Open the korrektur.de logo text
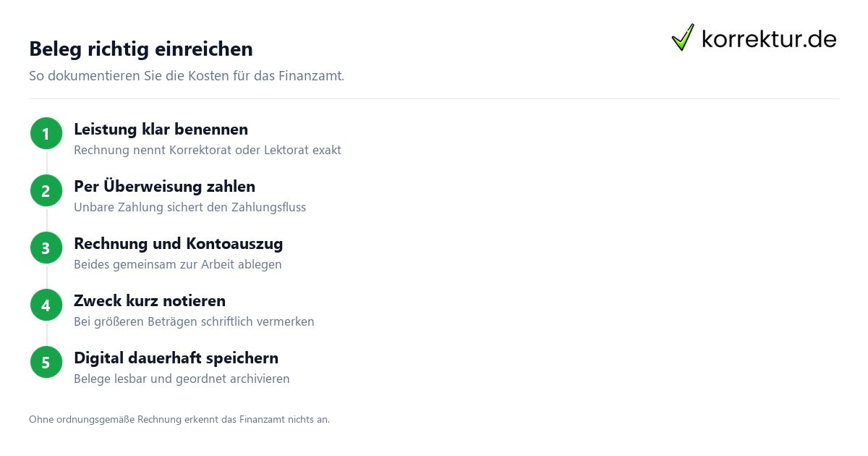The height and width of the screenshot is (456, 868). tap(769, 38)
